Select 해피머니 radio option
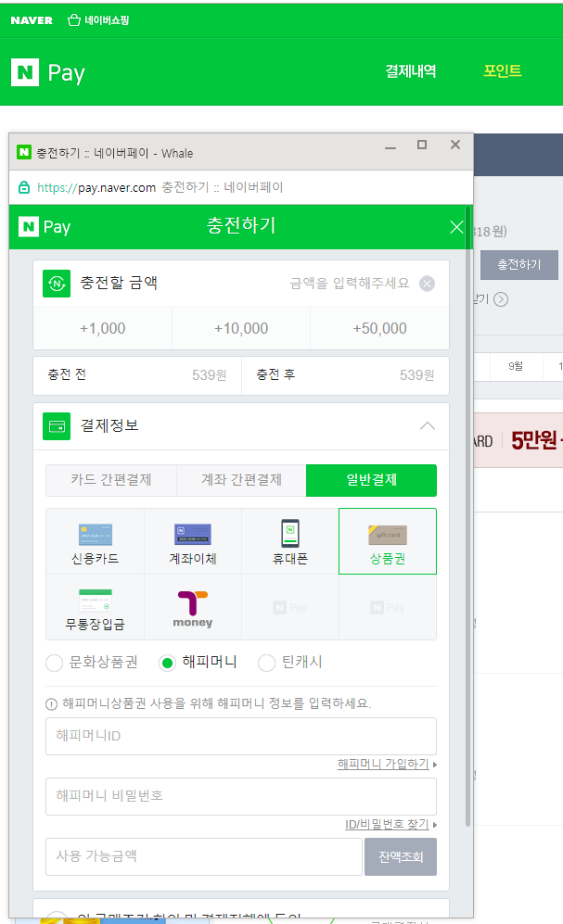This screenshot has height=924, width=563. (168, 663)
